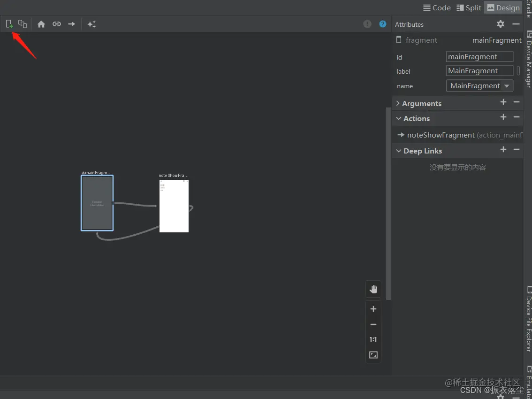
Task: Click the zoom to fit screen icon
Action: pos(373,355)
